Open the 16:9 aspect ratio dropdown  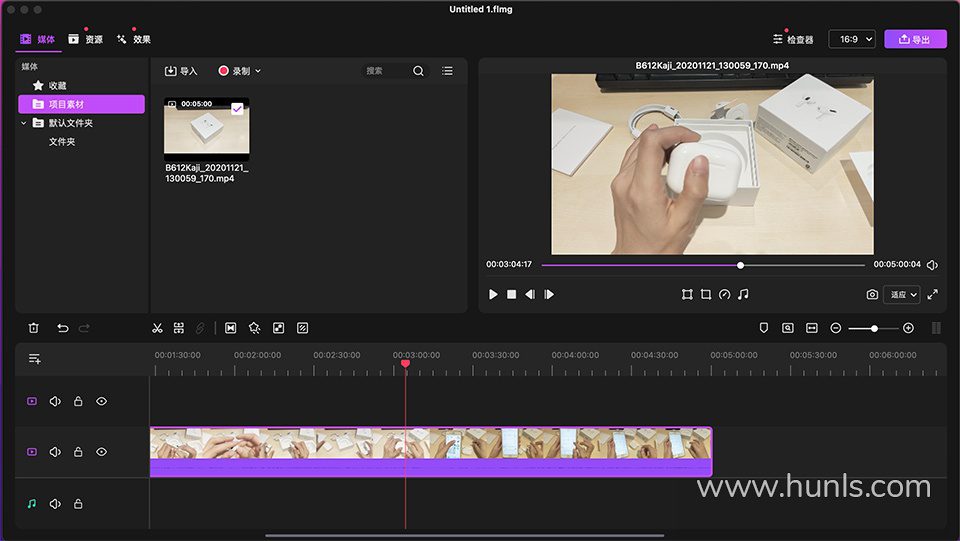852,39
